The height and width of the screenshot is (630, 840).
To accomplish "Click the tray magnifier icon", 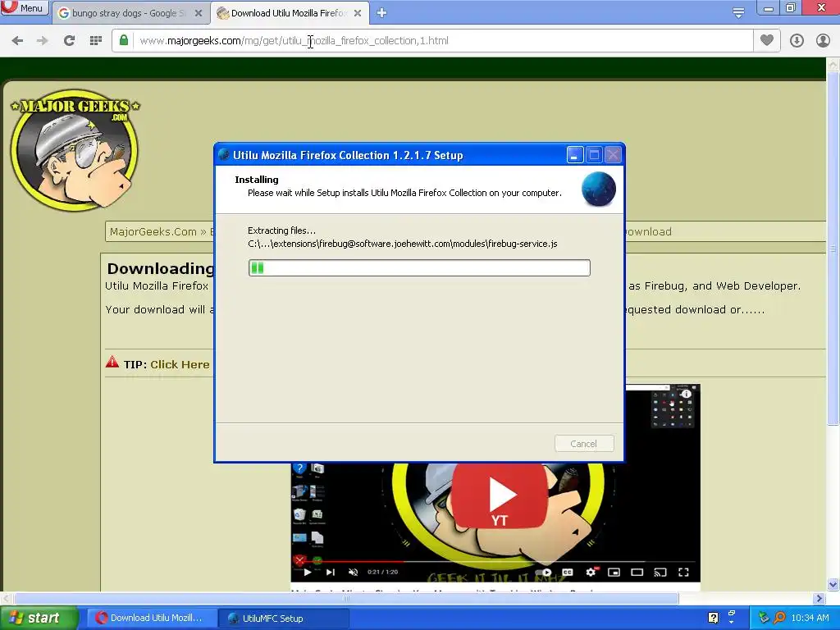I will (780, 618).
